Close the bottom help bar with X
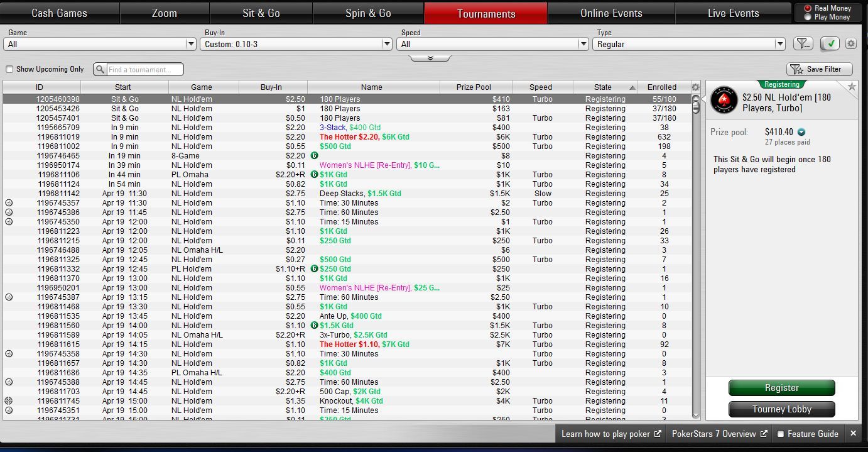The height and width of the screenshot is (452, 868). [853, 434]
